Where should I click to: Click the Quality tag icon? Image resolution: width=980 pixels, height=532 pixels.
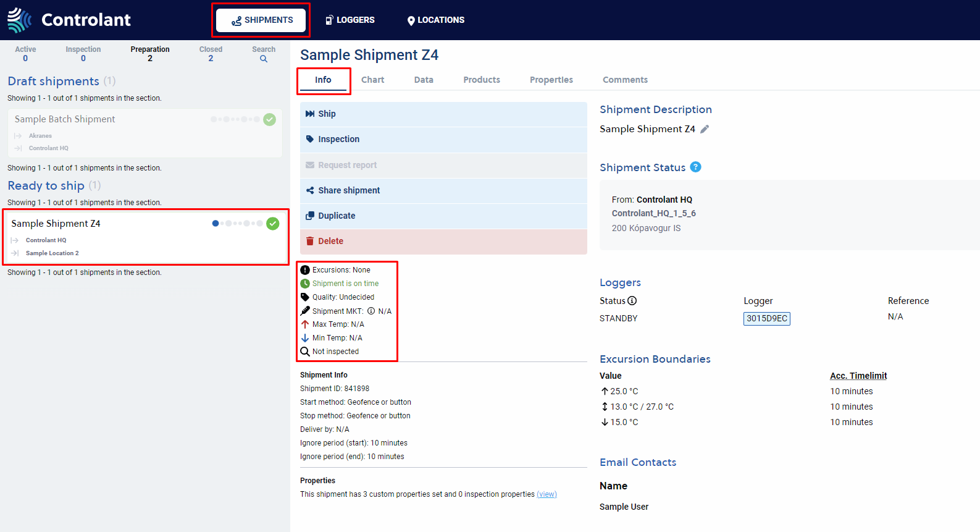tap(305, 297)
